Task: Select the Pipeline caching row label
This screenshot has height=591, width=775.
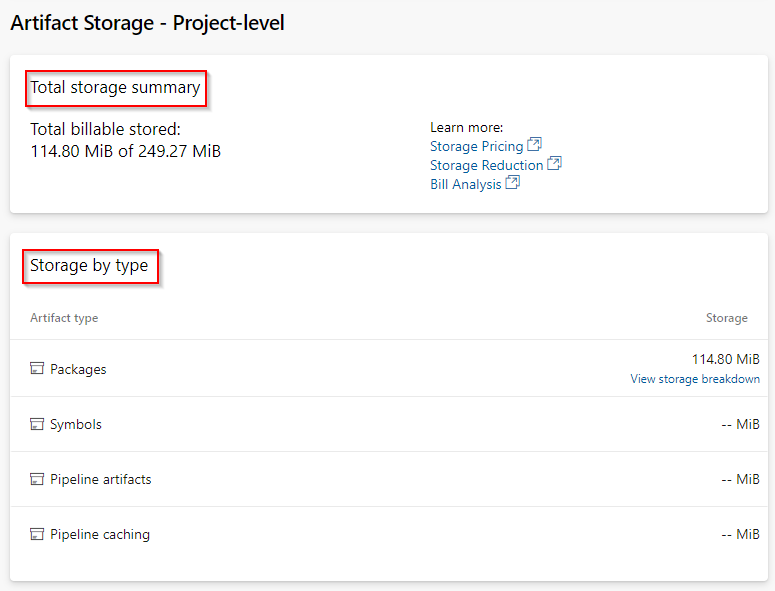Action: pyautogui.click(x=100, y=534)
